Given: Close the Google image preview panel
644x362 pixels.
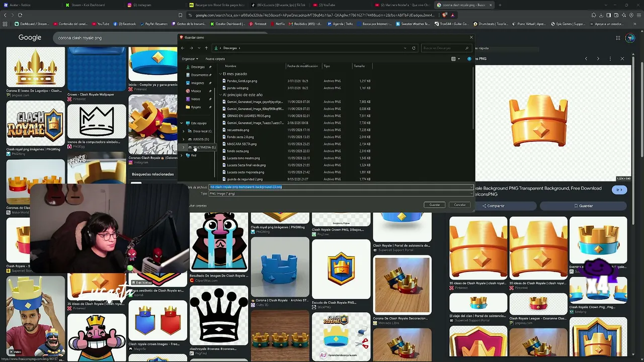Looking at the screenshot, I should click(622, 59).
